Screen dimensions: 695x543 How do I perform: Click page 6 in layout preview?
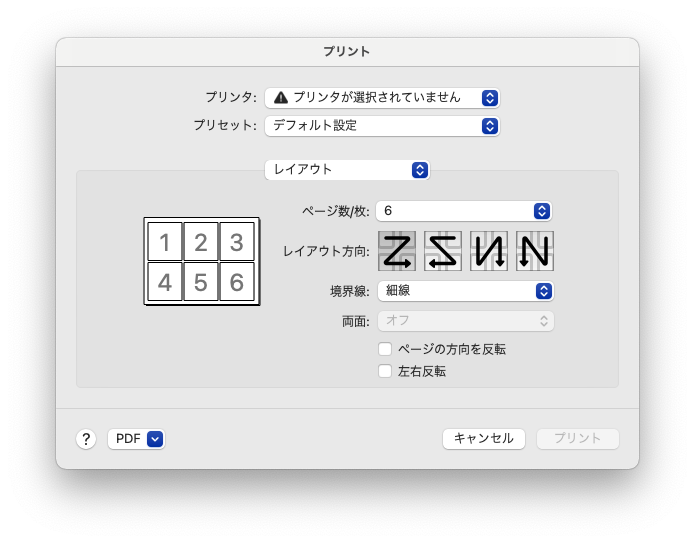[x=237, y=281]
